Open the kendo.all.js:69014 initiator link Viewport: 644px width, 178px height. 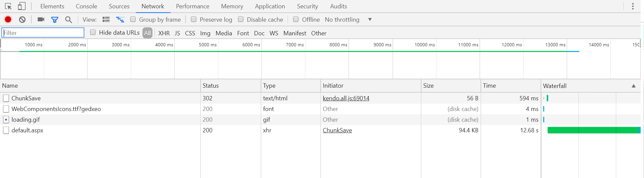pyautogui.click(x=346, y=98)
